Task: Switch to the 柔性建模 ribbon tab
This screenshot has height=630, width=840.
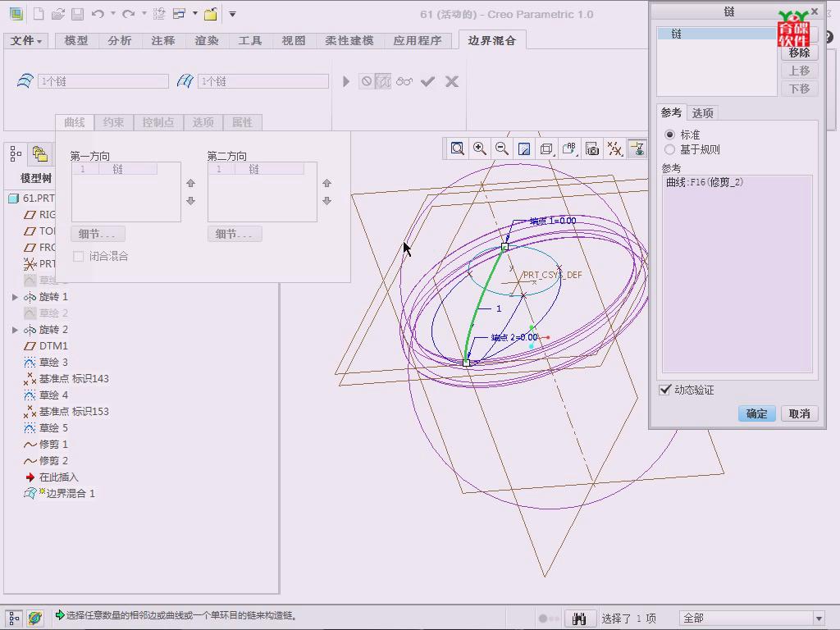Action: point(349,40)
